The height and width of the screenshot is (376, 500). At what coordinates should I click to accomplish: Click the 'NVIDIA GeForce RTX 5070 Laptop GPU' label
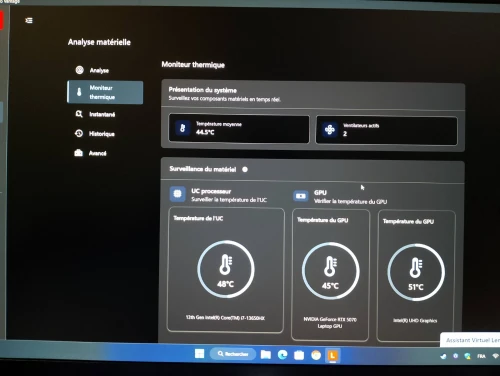coord(330,323)
